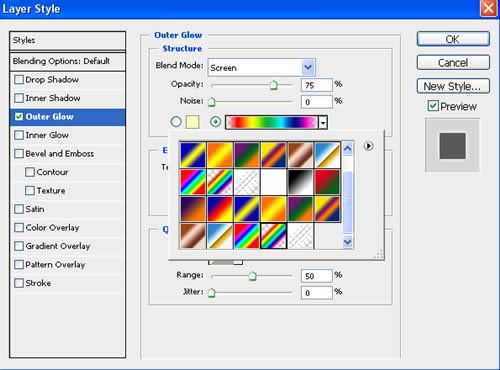Image resolution: width=500 pixels, height=370 pixels.
Task: Select the solid color glow radio button
Action: [176, 122]
